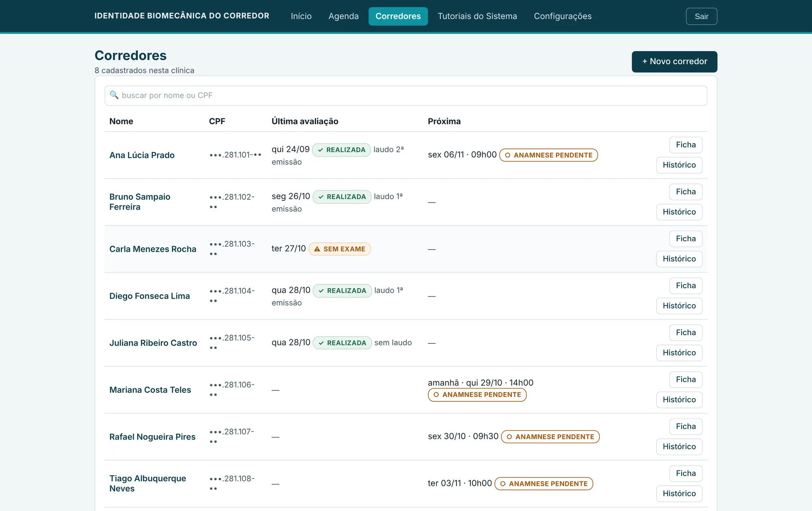Open Ficha for Diego Fonseca Lima
This screenshot has height=511, width=812.
click(x=686, y=286)
